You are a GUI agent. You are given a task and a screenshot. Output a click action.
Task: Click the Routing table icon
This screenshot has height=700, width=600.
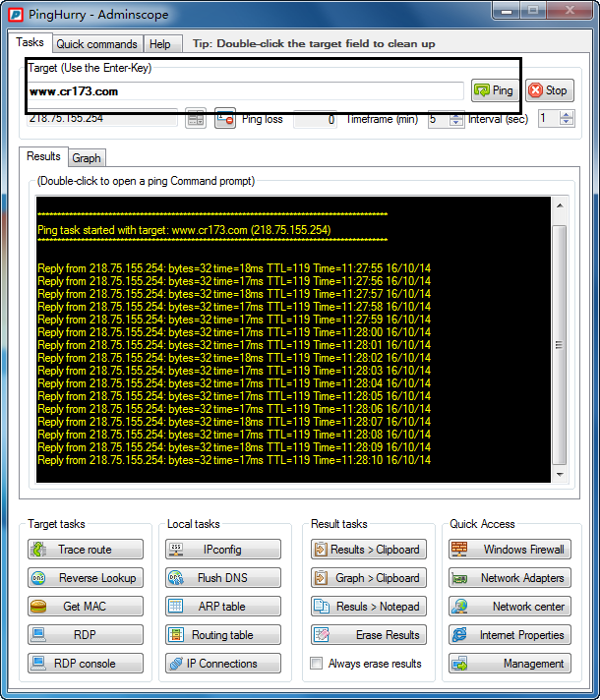coord(176,635)
